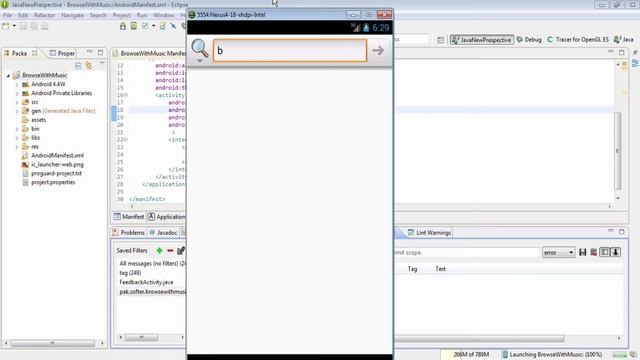Edit the selected LogCat filter
Screen dimensions: 640x360
(181, 251)
